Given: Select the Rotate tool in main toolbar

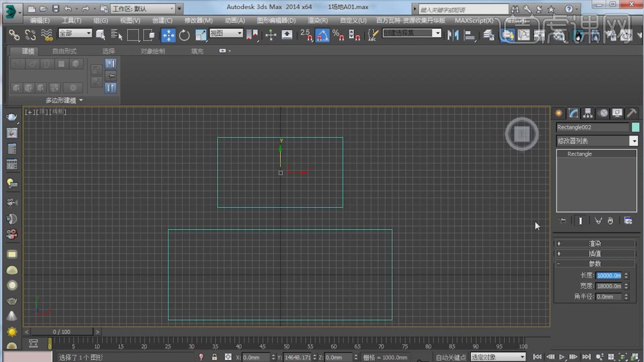Looking at the screenshot, I should tap(185, 35).
